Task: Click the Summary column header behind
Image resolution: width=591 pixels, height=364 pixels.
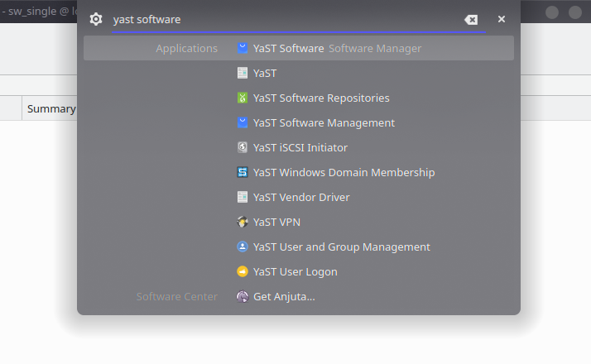Action: (51, 108)
